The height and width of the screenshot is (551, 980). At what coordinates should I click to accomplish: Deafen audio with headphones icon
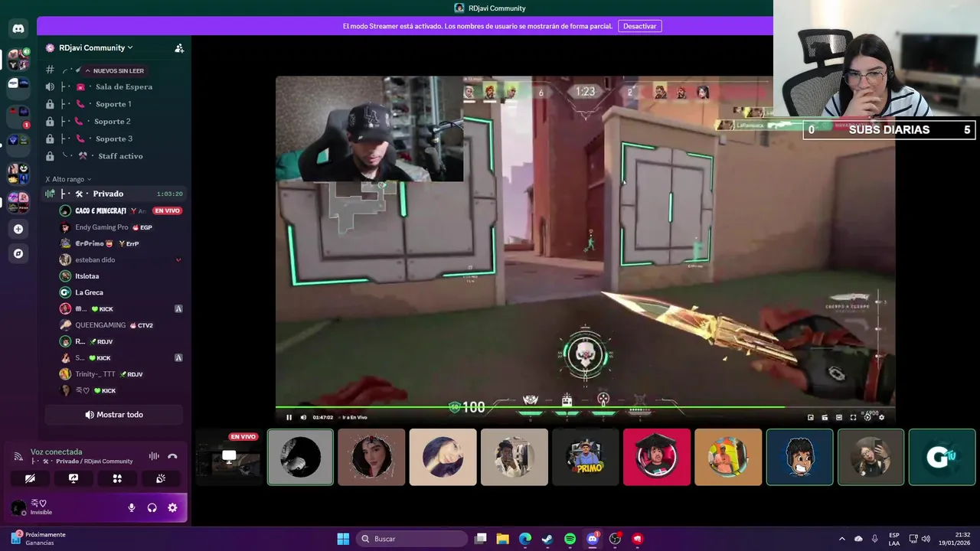152,507
